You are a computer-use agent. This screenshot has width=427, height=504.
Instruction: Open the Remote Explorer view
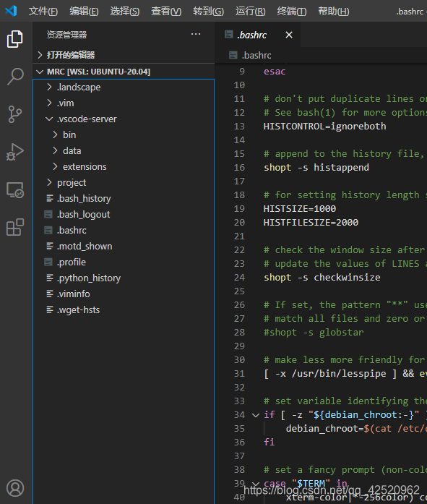15,189
